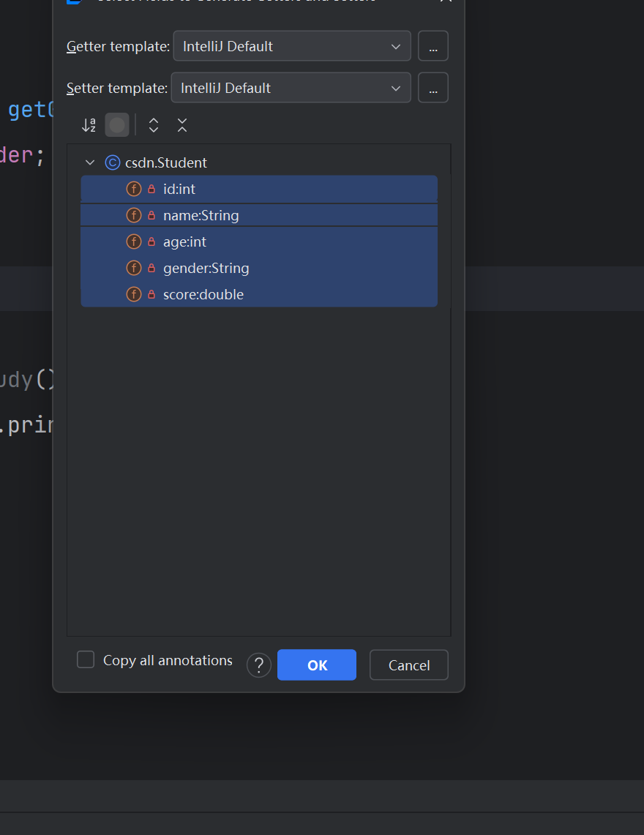Click the private lock icon on name:String
This screenshot has width=644, height=835.
(x=151, y=215)
